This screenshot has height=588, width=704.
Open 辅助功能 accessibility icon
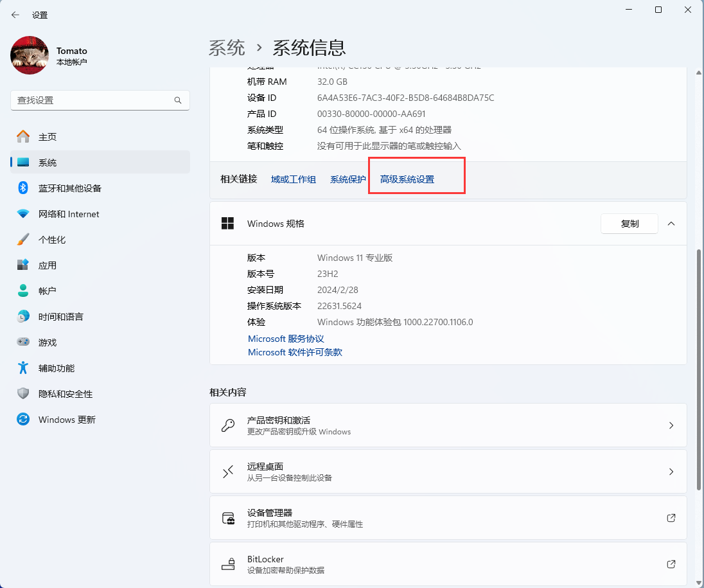coord(23,368)
